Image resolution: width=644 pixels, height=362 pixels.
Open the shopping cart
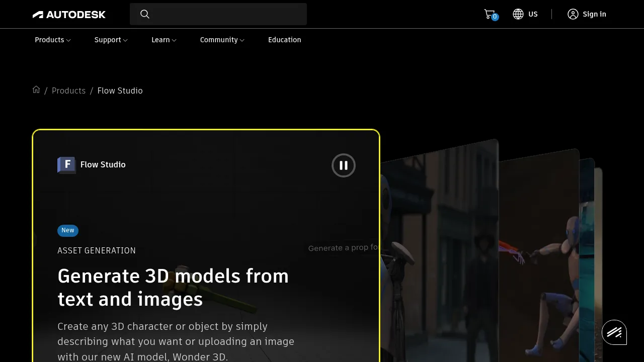[490, 14]
